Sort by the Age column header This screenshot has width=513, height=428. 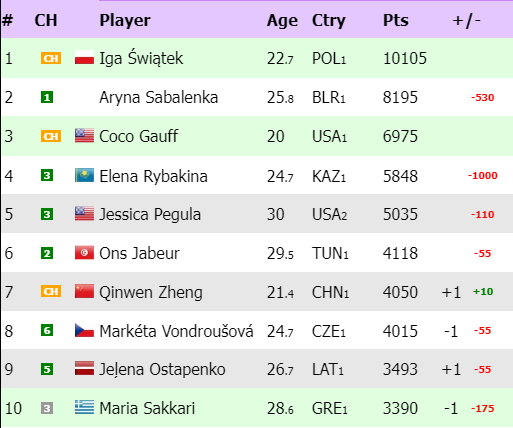tap(282, 21)
